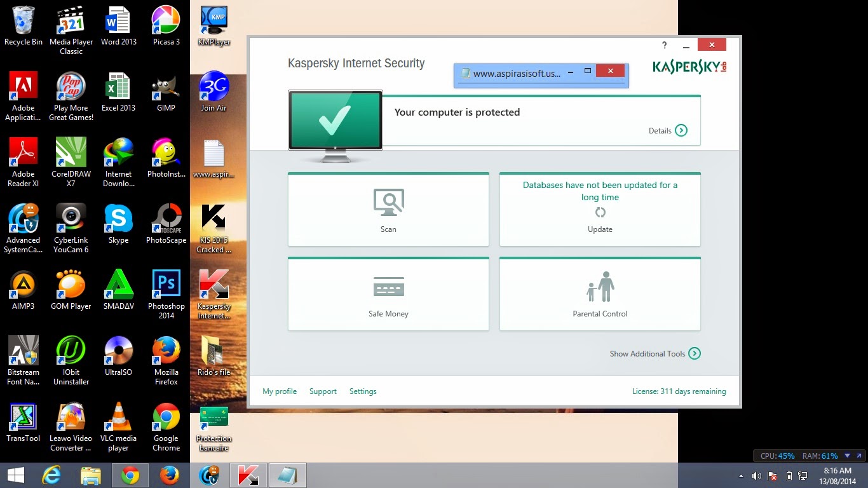Click License: 311 days remaining
Screen dimensions: 868x488
pyautogui.click(x=679, y=391)
